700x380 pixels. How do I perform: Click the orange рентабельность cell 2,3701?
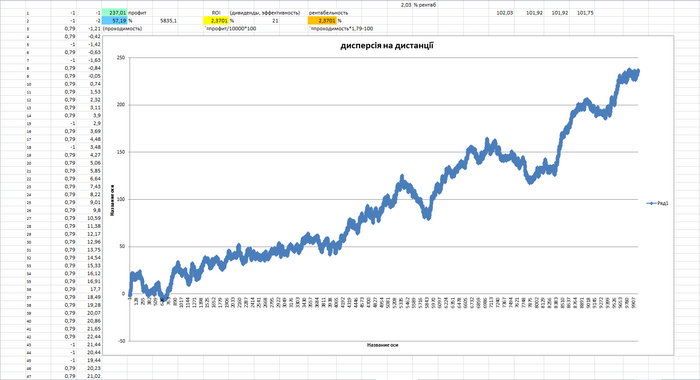point(322,21)
